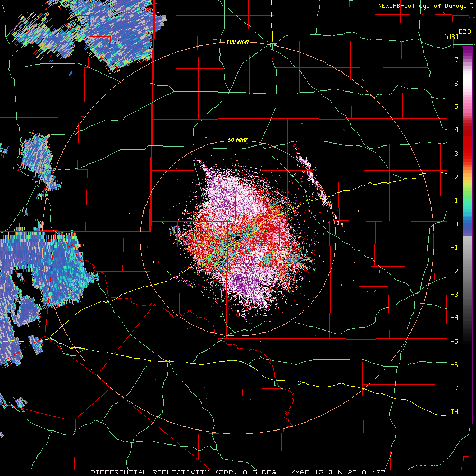Click the DZD product label

[x=465, y=32]
